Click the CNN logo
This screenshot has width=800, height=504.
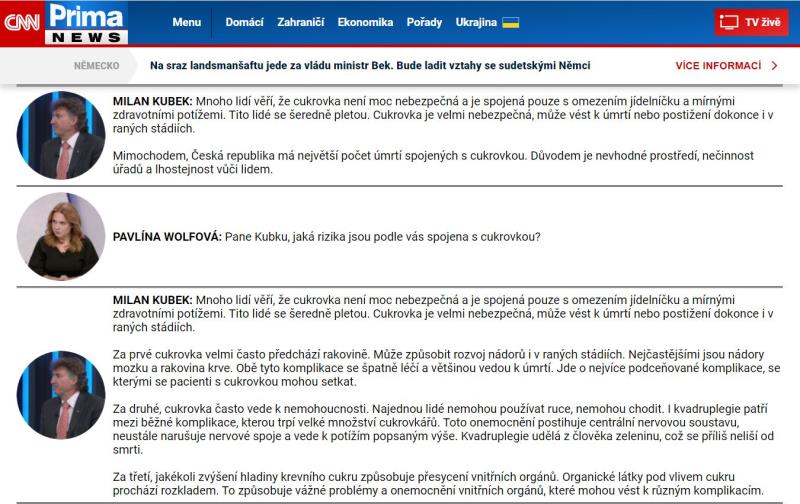pyautogui.click(x=22, y=22)
